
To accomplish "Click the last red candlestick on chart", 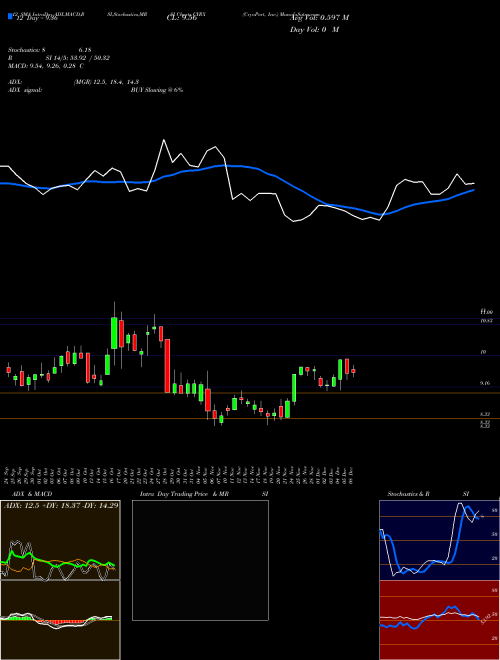I will [354, 371].
